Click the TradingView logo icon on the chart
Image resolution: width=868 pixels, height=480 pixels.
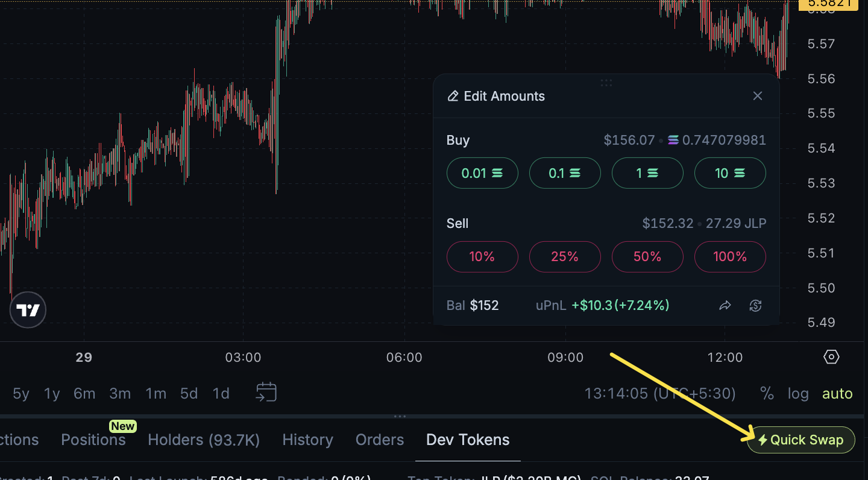click(28, 309)
